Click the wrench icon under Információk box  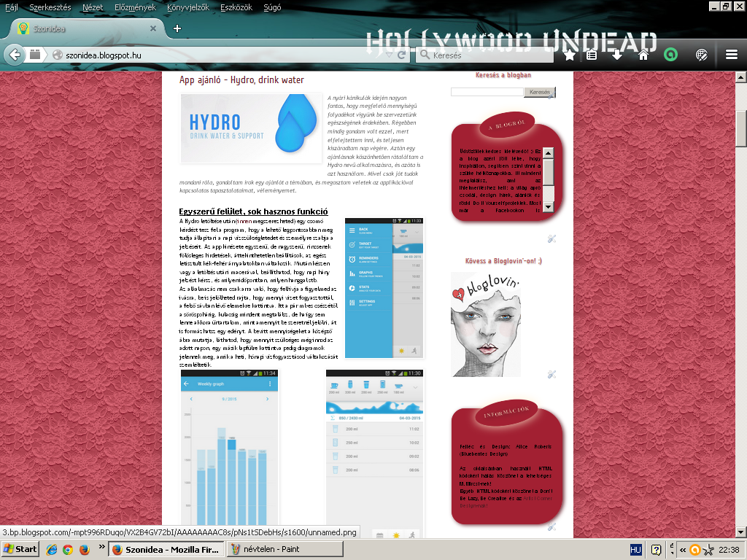click(x=551, y=526)
